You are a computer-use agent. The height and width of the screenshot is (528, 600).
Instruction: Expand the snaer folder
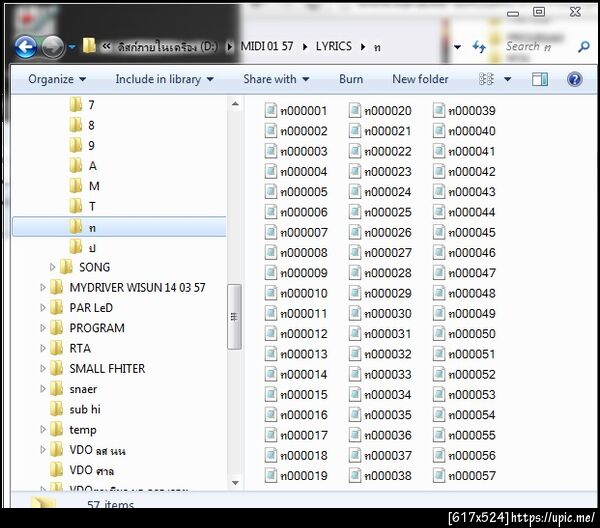coord(43,389)
